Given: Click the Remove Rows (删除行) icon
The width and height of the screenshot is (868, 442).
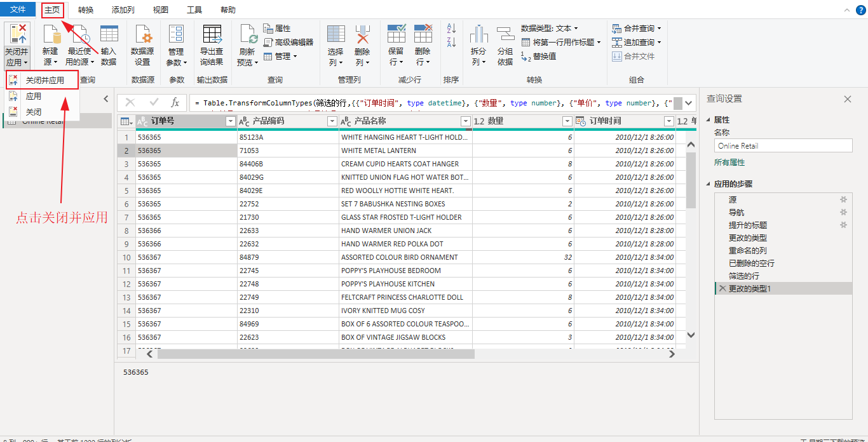Looking at the screenshot, I should [x=423, y=34].
